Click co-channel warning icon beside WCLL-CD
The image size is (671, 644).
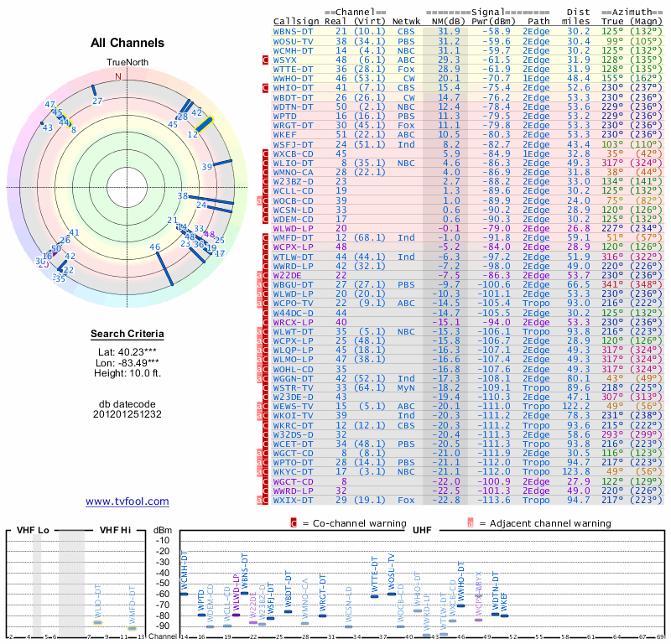[x=265, y=191]
